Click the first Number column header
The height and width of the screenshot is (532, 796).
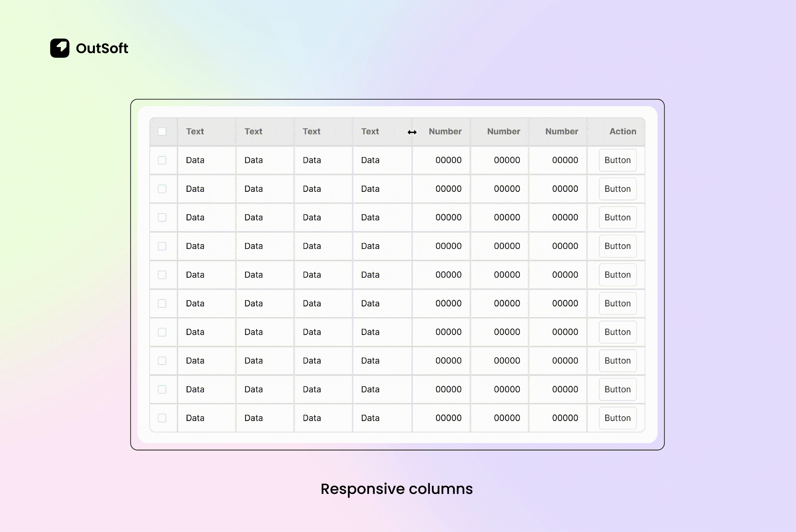coord(445,132)
